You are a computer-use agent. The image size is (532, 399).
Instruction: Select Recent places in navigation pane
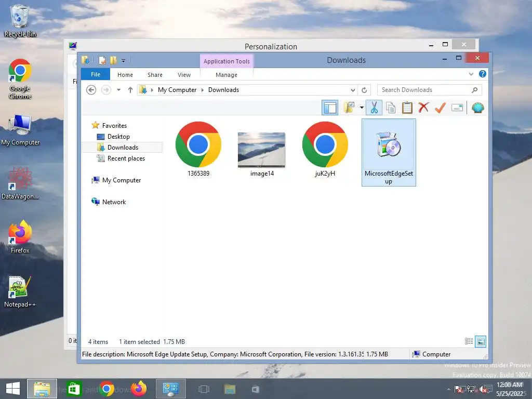126,158
